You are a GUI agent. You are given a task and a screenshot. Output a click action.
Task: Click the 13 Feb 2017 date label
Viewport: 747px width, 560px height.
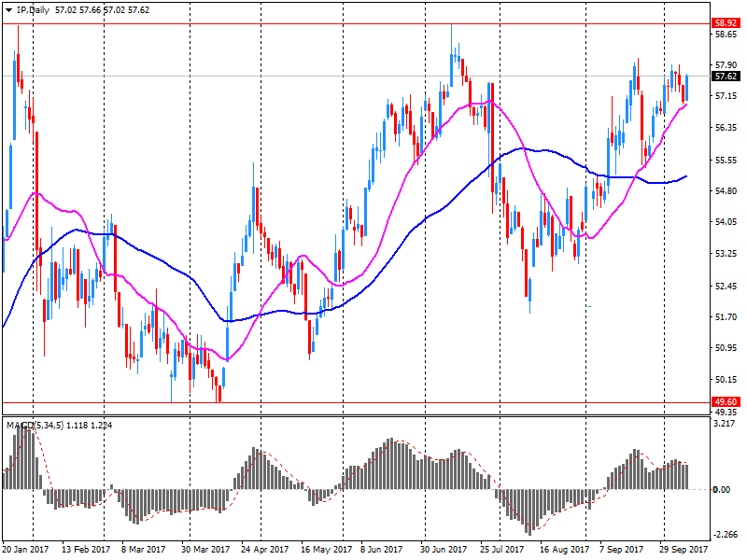coord(86,550)
